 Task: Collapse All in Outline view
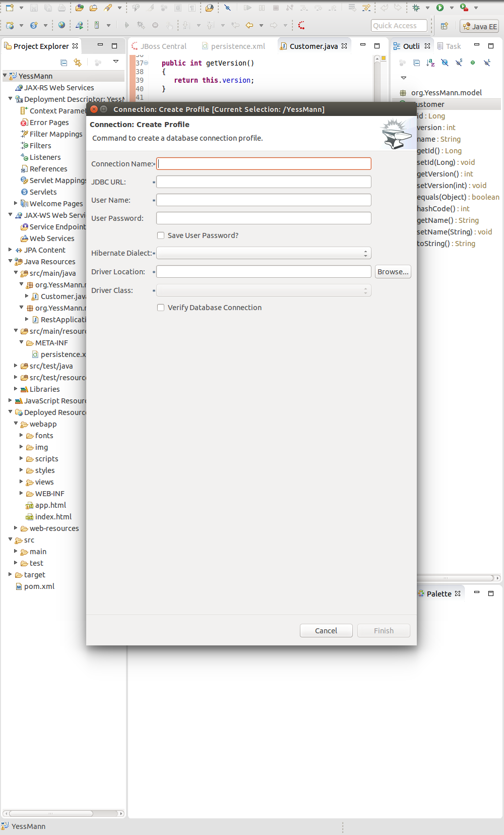click(x=416, y=63)
